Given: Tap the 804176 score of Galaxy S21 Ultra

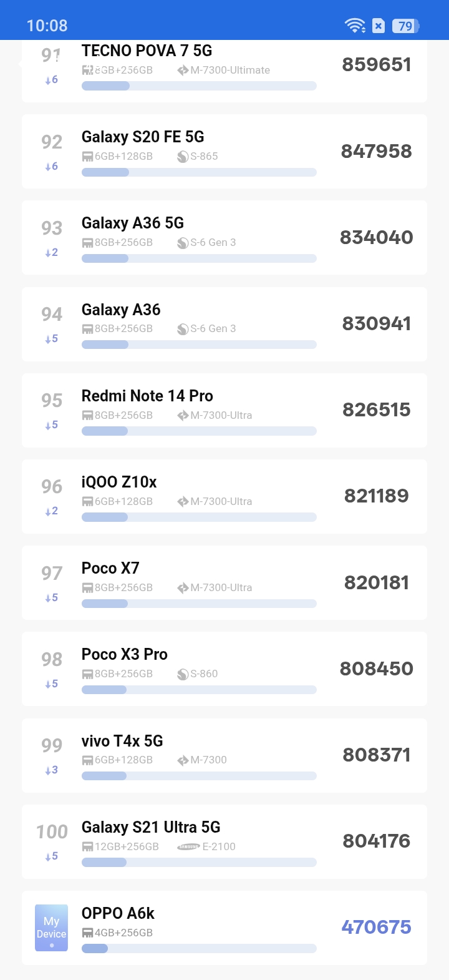Looking at the screenshot, I should (376, 841).
